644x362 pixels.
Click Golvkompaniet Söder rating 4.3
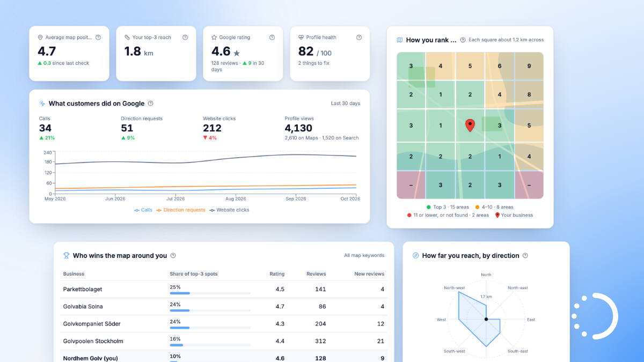tap(280, 324)
